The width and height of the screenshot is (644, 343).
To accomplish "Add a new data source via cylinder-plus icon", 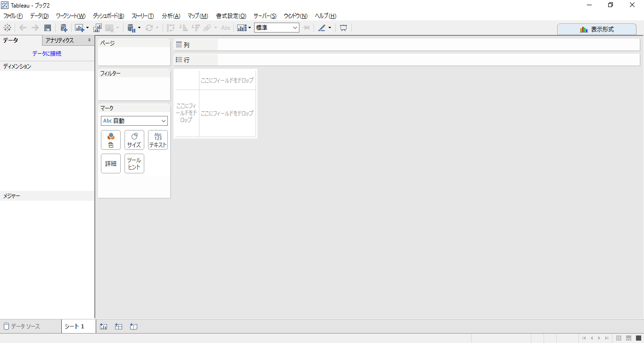I will 64,28.
